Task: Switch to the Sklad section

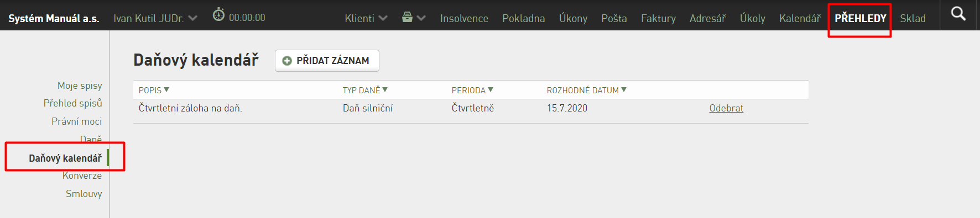Action: (913, 18)
